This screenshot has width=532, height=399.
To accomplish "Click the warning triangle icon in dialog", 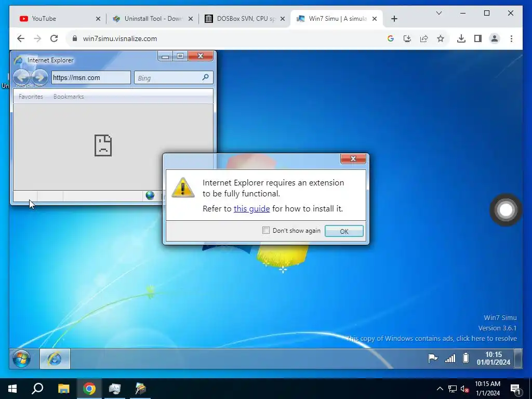I will coord(183,188).
